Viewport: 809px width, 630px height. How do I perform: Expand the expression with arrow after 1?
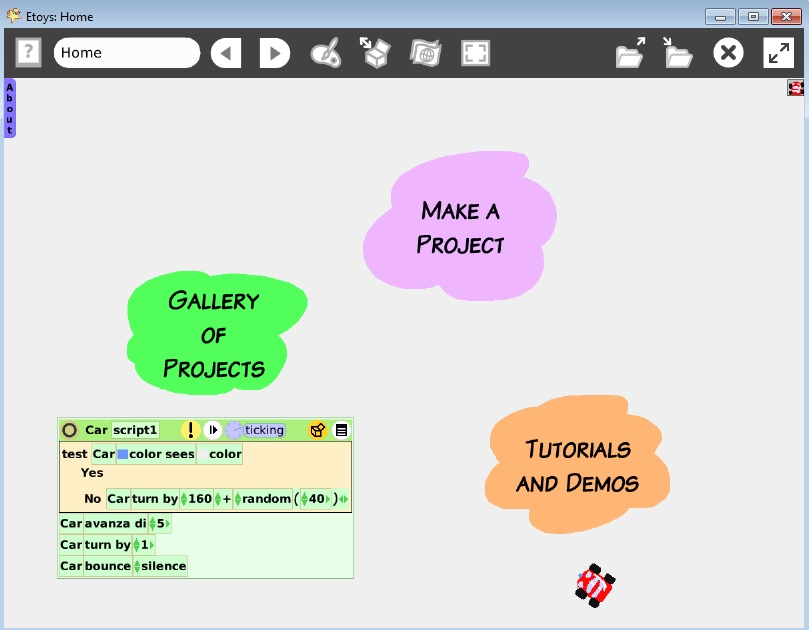151,545
